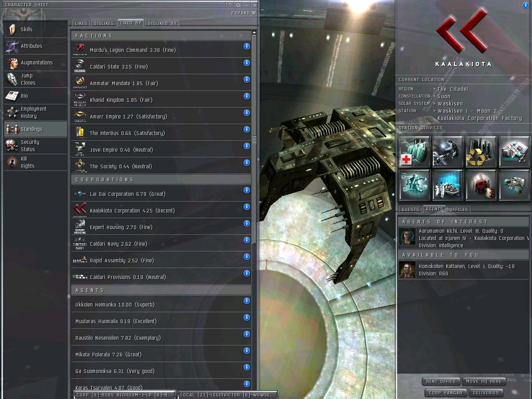Viewport: 532px width, 399px height.
Task: Click the Rent Office button
Action: [441, 381]
